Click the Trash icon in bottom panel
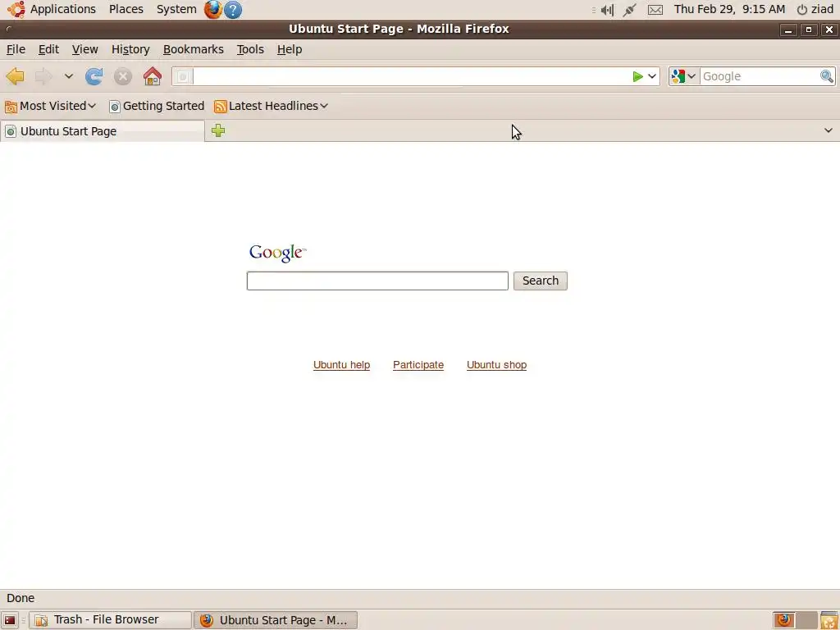 (829, 620)
